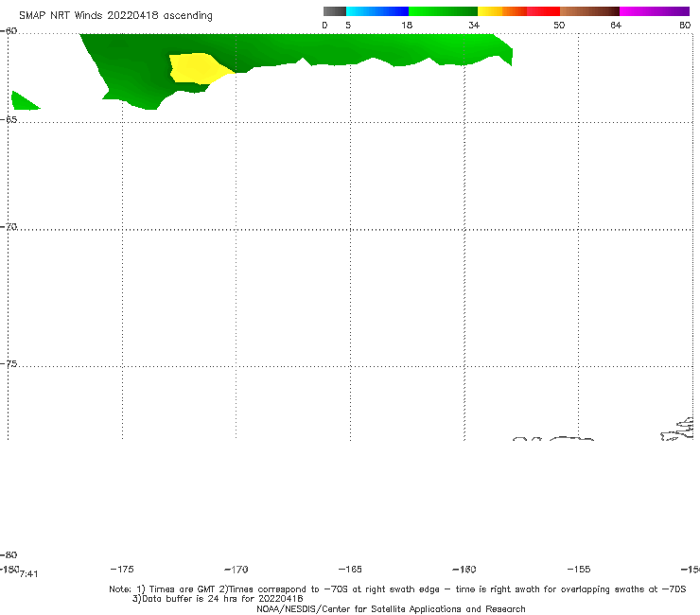Click the dark green wind swath west of the yellow patch

click(134, 67)
